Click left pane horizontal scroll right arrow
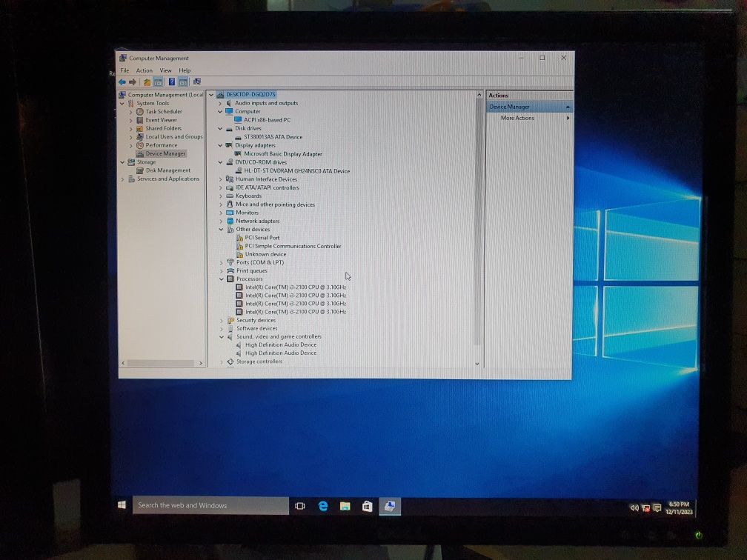747x560 pixels. pos(201,363)
